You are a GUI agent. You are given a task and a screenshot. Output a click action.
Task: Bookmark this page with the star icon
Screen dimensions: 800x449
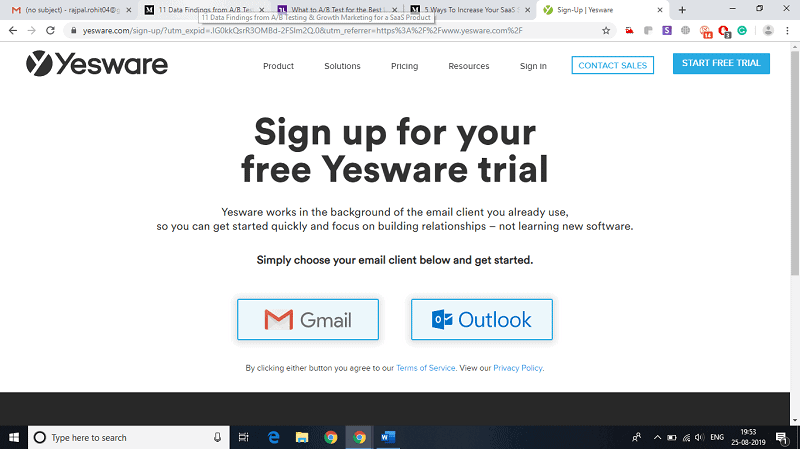coord(606,31)
